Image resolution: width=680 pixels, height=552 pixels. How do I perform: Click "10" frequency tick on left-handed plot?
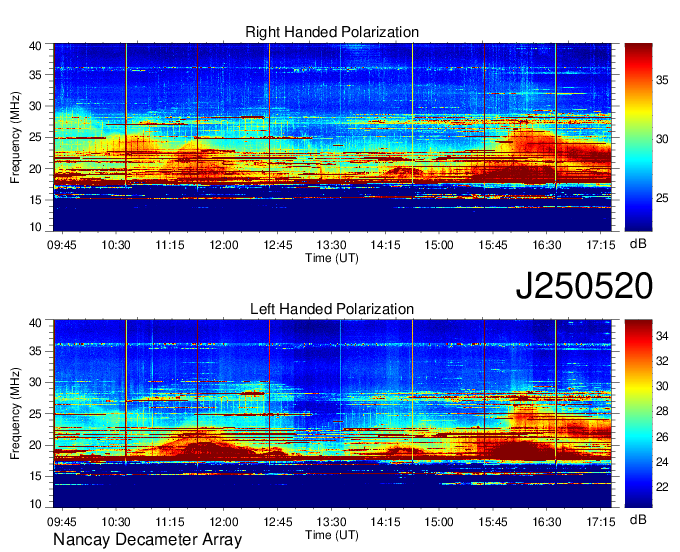click(35, 503)
